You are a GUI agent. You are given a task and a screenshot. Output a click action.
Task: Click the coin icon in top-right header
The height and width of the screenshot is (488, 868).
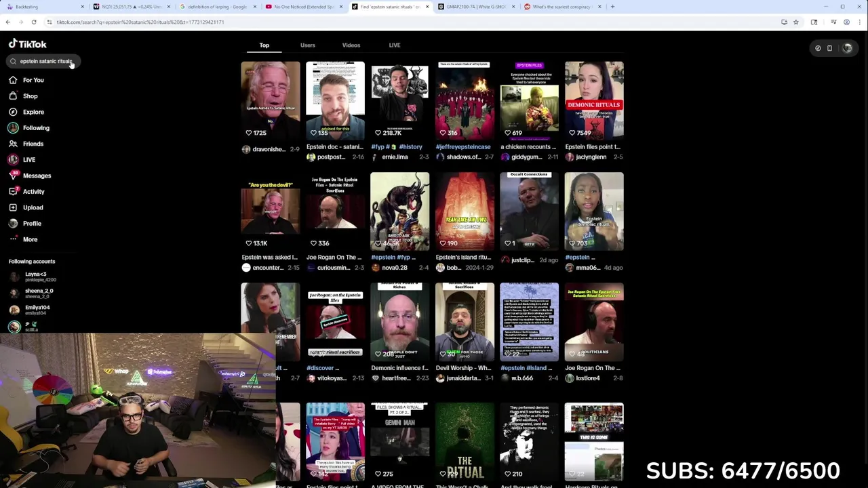click(x=818, y=48)
